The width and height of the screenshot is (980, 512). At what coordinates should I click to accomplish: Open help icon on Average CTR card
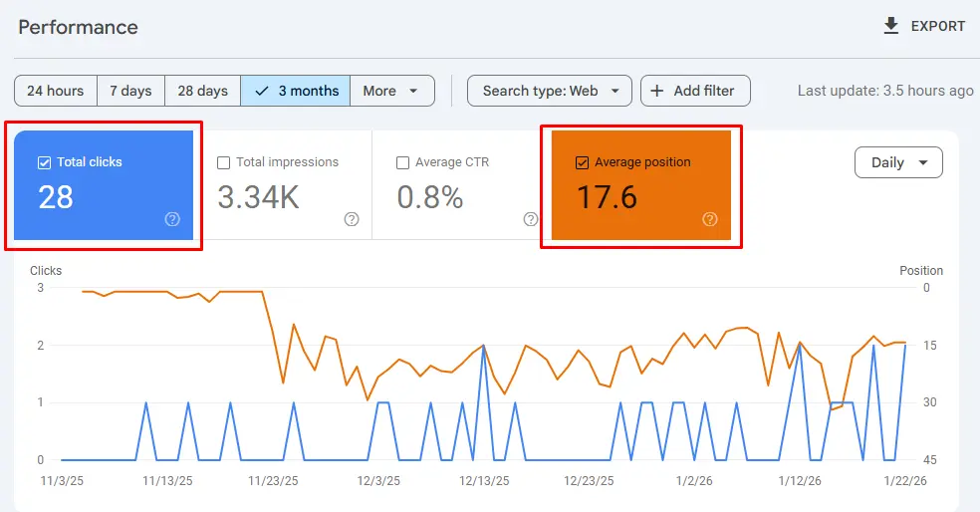531,219
